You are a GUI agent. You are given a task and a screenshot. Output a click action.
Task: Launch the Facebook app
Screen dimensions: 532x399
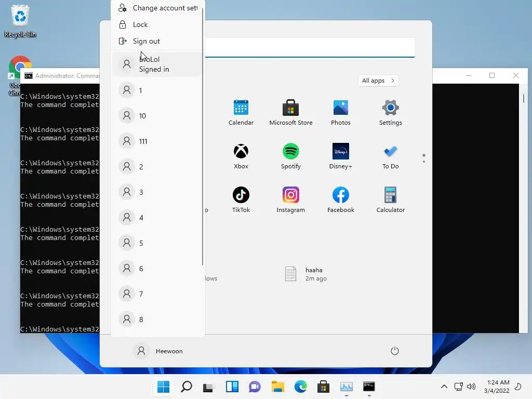341,200
